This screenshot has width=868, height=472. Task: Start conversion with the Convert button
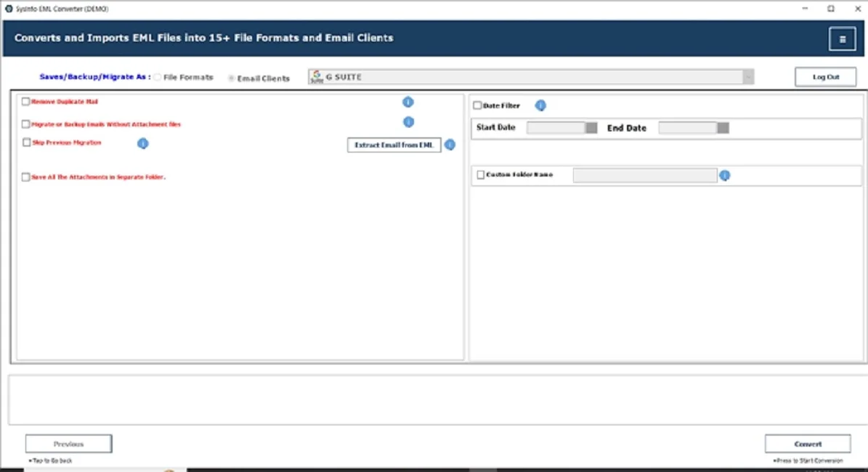(808, 444)
